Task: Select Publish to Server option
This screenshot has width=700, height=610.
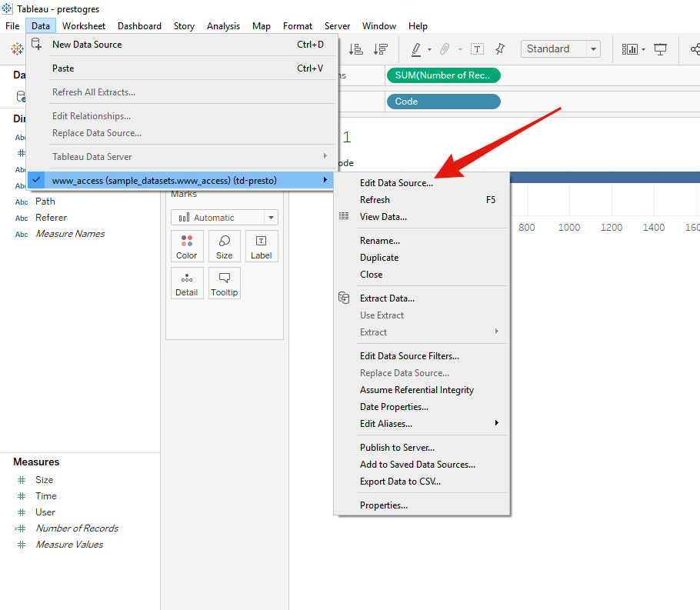Action: pos(397,447)
